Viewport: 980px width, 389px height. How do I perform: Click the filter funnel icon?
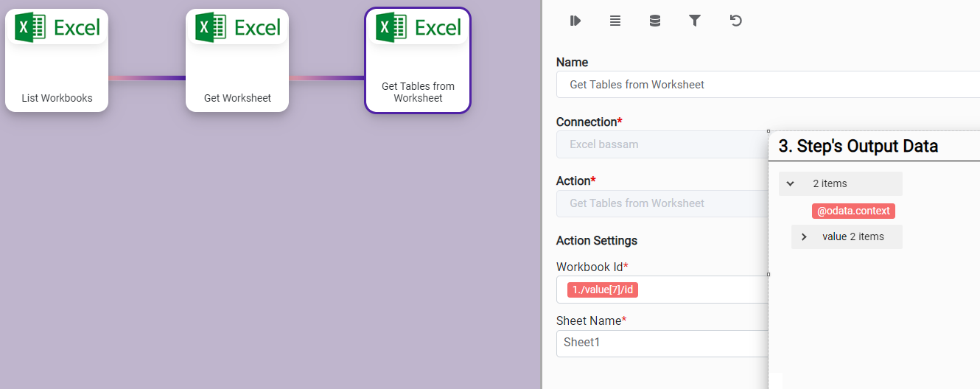694,21
